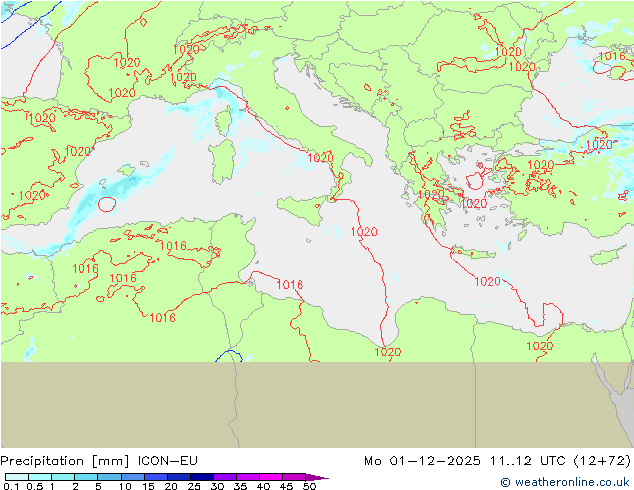Click the island of Corsica on the map
634x490 pixels.
pos(224,120)
